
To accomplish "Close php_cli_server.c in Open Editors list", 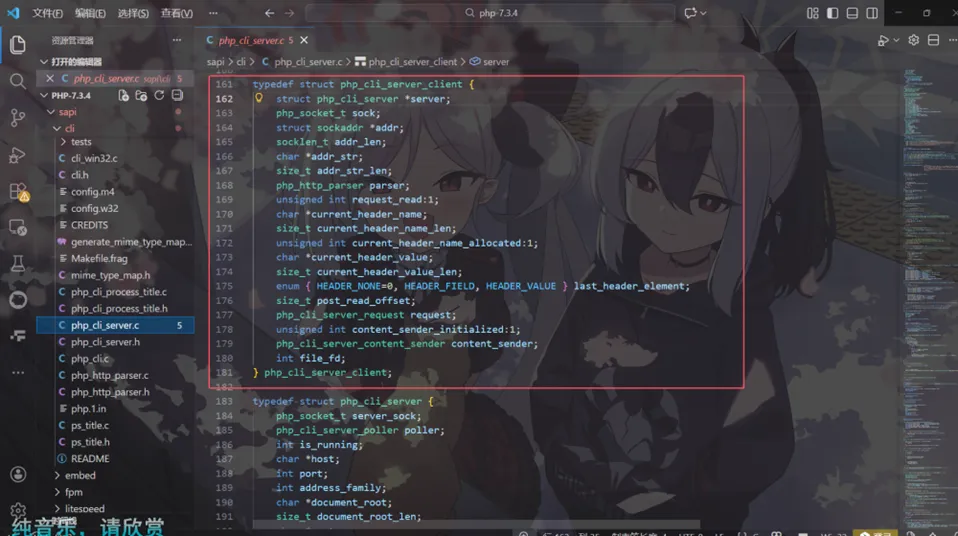I will [49, 78].
